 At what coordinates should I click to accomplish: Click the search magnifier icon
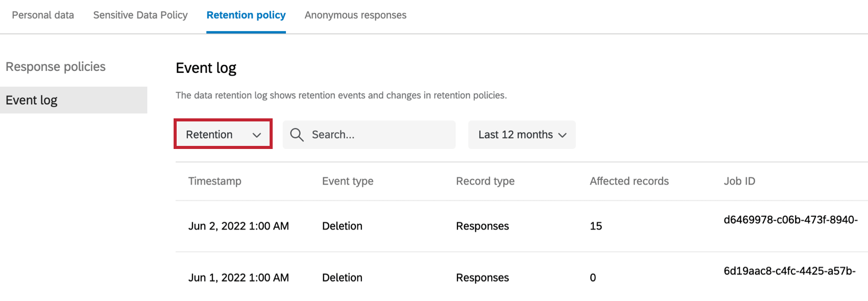point(297,135)
